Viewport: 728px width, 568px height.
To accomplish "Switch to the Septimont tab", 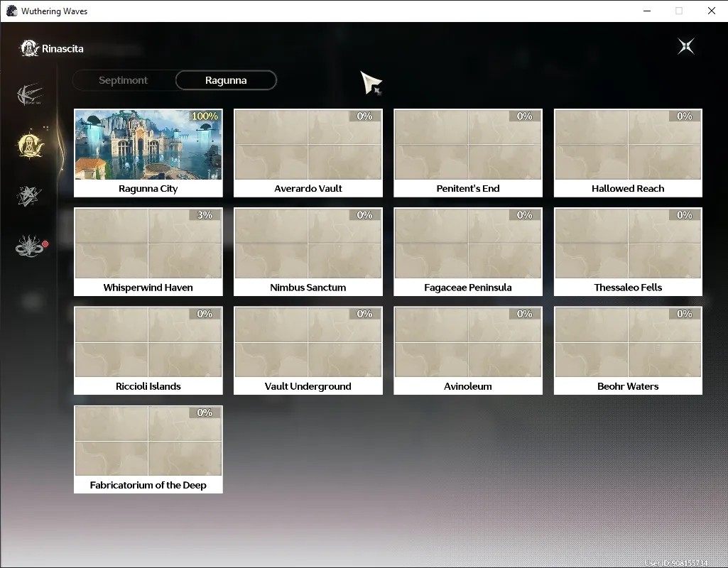I will (x=123, y=80).
